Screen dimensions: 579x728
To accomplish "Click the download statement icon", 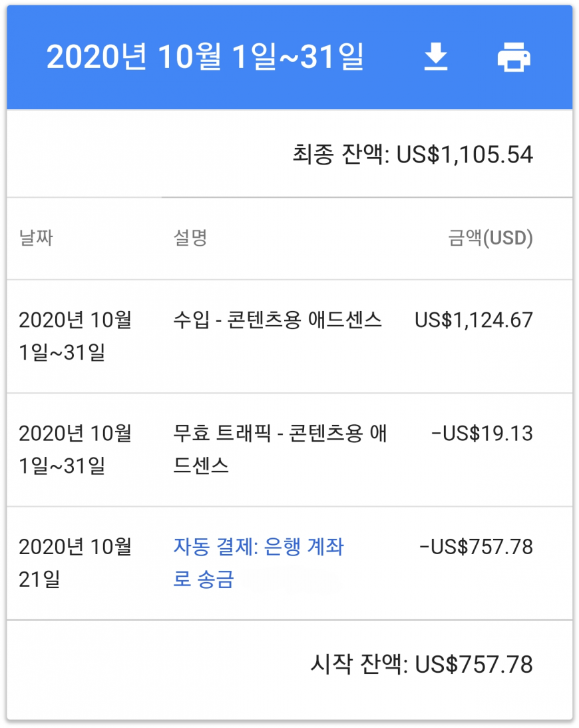I will pos(436,58).
